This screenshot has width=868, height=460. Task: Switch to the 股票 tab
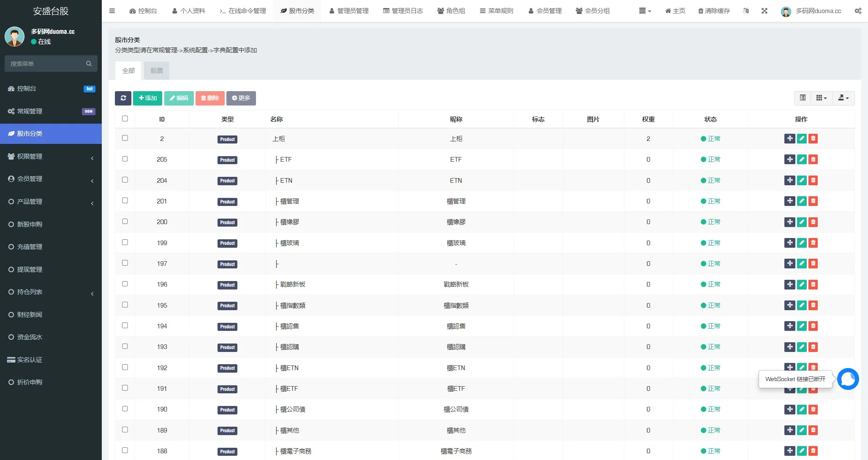coord(156,70)
